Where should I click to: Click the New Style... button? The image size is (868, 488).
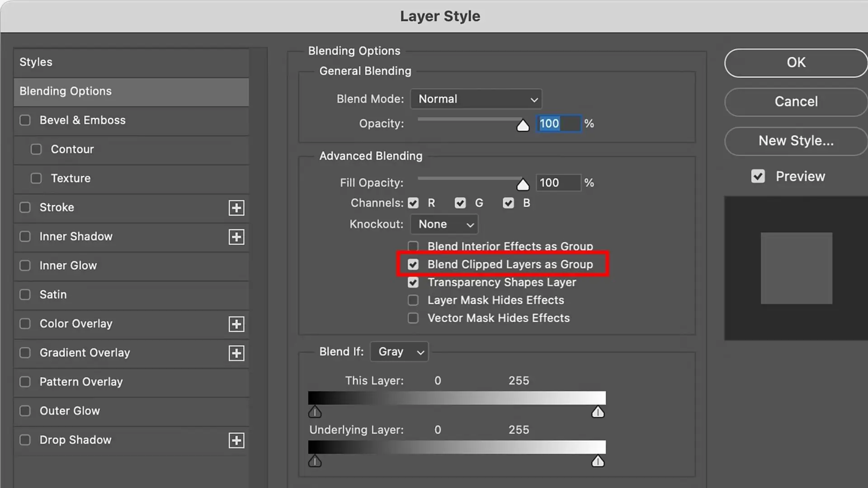point(796,141)
